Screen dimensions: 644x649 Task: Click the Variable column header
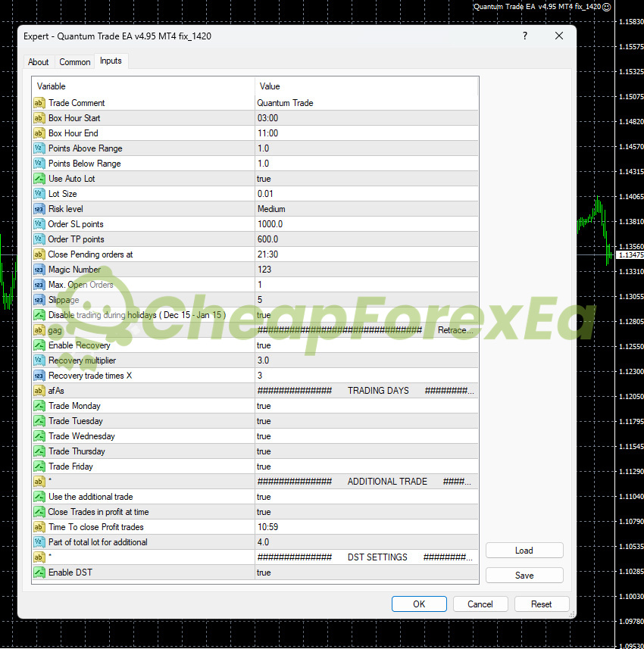pos(143,86)
